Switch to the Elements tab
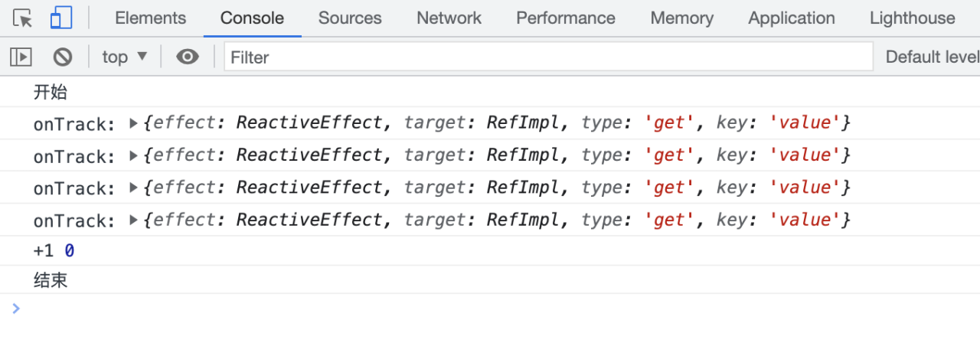 coord(150,18)
